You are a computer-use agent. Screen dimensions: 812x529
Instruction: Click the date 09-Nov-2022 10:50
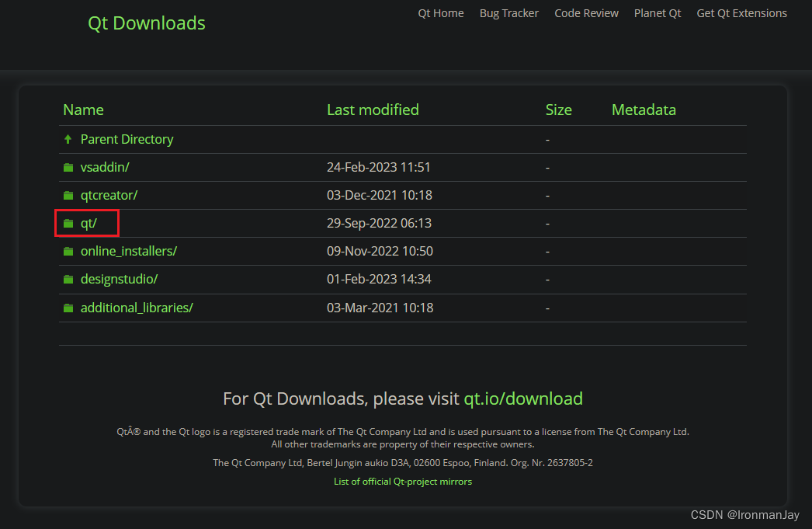(x=380, y=251)
